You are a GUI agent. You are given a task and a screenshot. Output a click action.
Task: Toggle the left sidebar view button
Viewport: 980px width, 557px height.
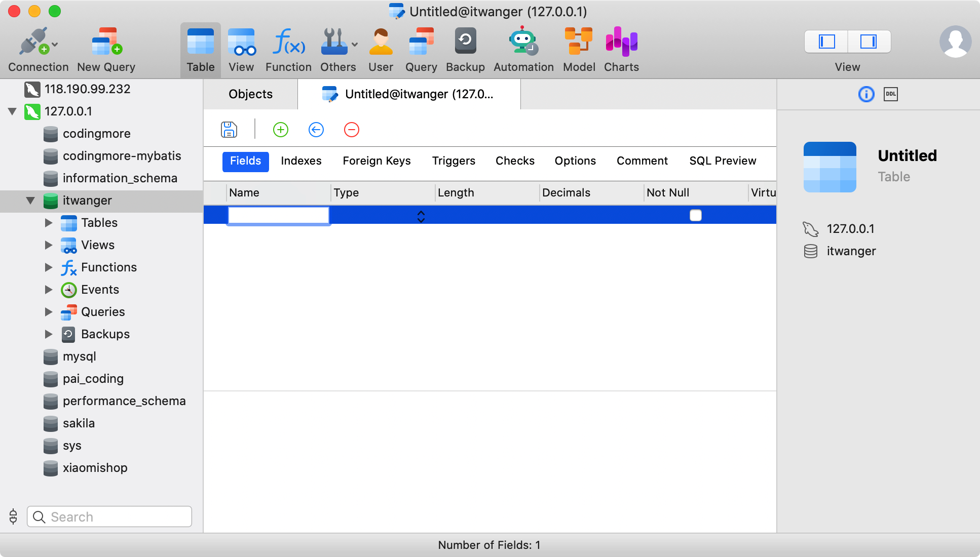826,42
